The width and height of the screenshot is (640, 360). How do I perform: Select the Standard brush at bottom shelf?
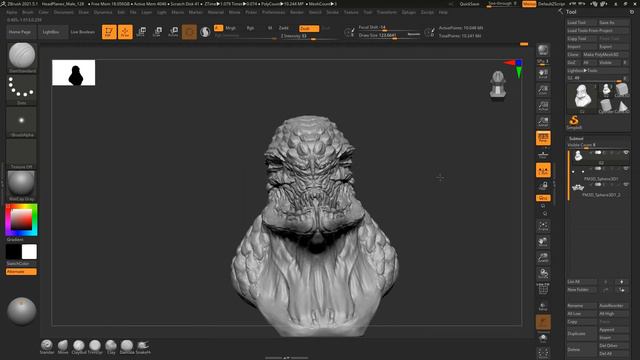pyautogui.click(x=47, y=347)
